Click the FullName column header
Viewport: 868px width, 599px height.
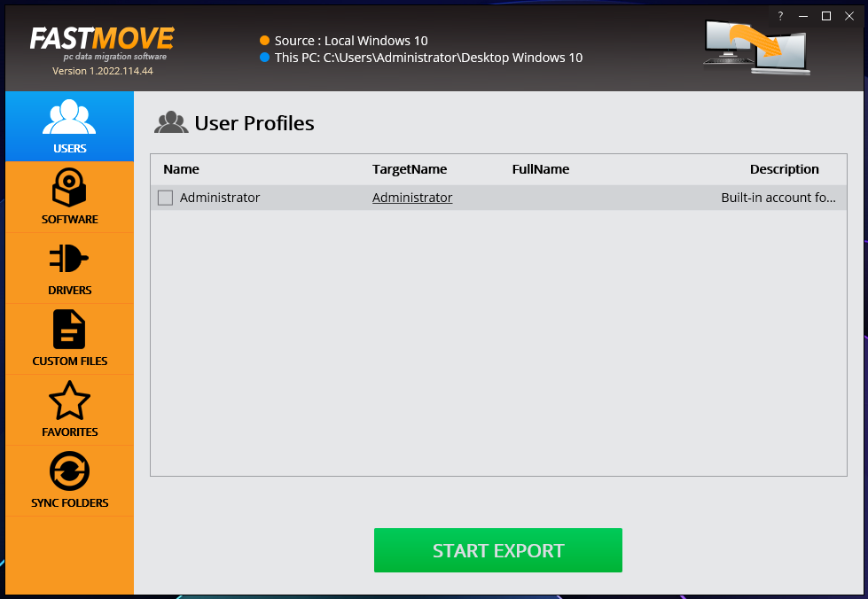coord(541,169)
